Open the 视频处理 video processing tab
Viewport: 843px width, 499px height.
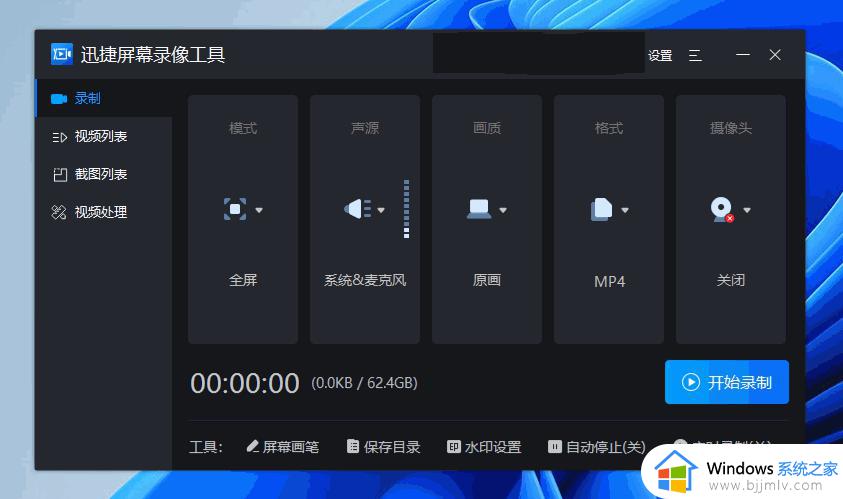[x=104, y=212]
